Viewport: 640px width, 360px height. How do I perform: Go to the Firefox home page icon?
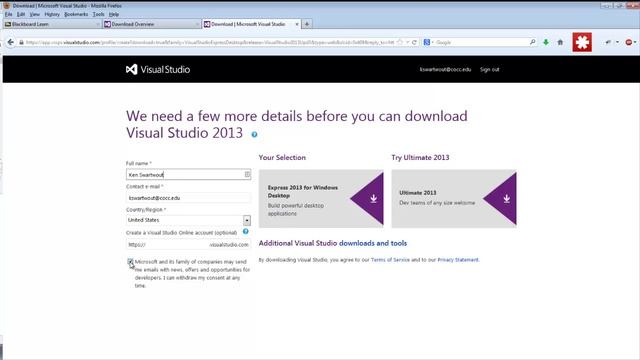(x=560, y=42)
